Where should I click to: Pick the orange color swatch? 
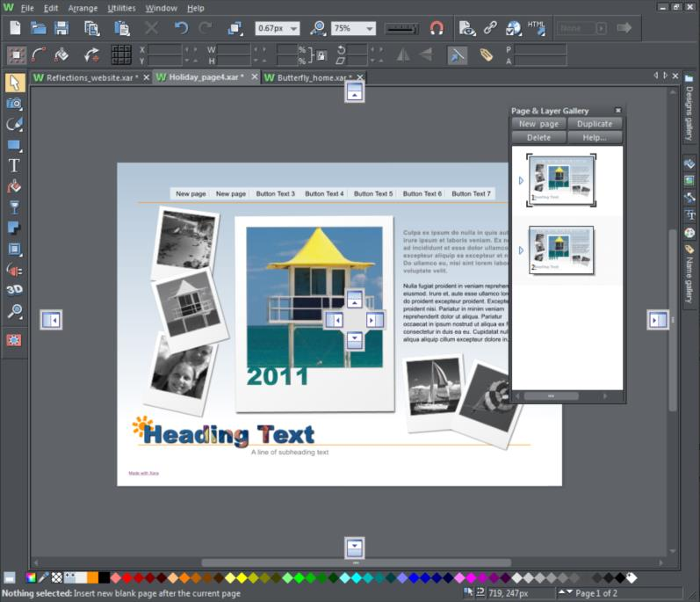click(92, 578)
